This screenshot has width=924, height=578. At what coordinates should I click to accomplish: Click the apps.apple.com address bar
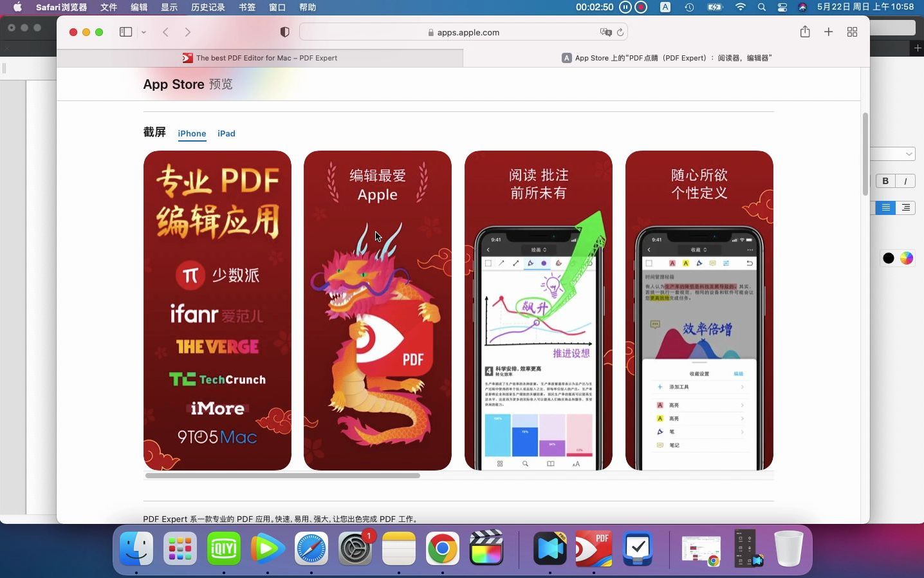point(463,32)
